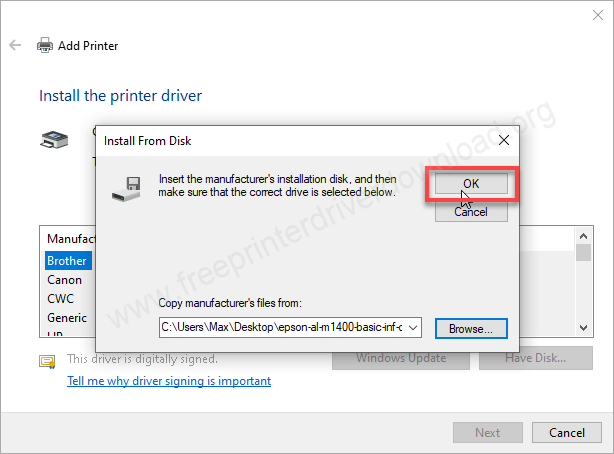The height and width of the screenshot is (454, 614).
Task: Select Generic in the manufacturer list
Action: point(67,318)
